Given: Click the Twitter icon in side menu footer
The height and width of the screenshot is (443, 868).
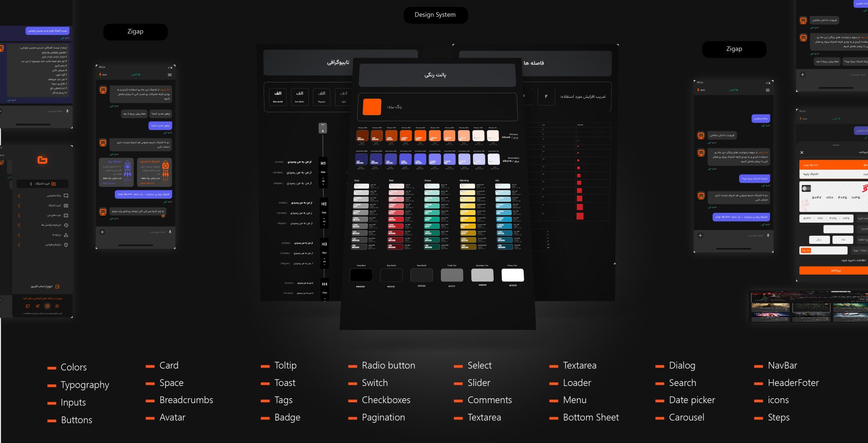Looking at the screenshot, I should [28, 306].
